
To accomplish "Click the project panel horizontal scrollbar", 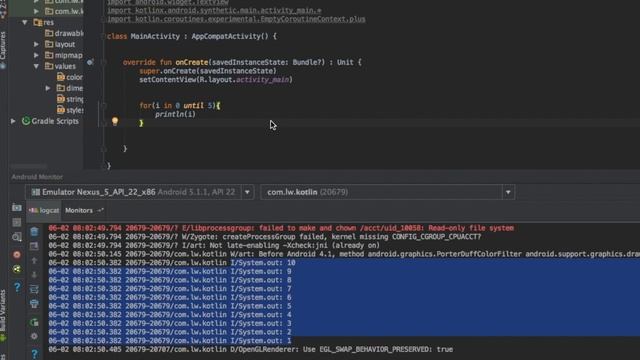I will (29, 166).
